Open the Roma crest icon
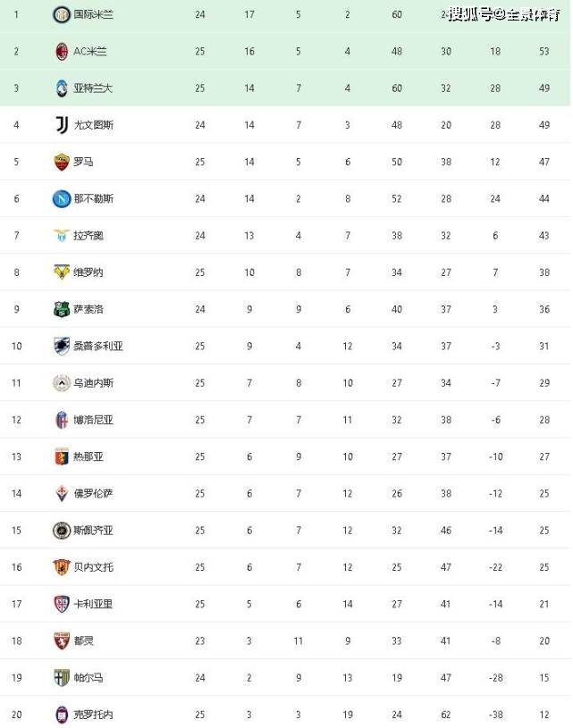 point(62,162)
